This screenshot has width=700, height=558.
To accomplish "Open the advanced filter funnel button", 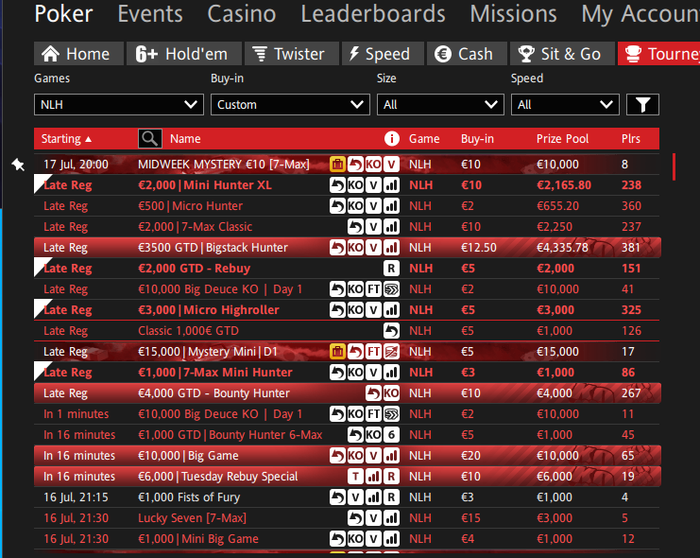I will (x=642, y=105).
